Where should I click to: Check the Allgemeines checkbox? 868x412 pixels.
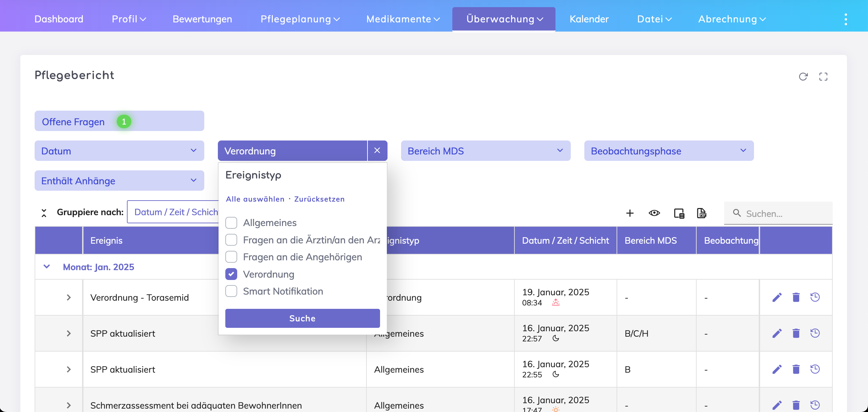(x=231, y=223)
